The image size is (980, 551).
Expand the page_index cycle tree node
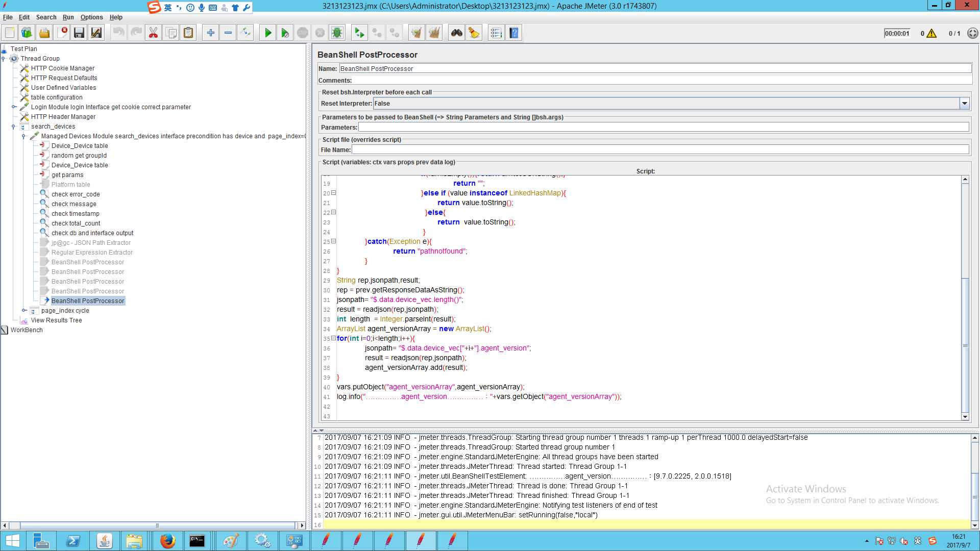point(24,310)
